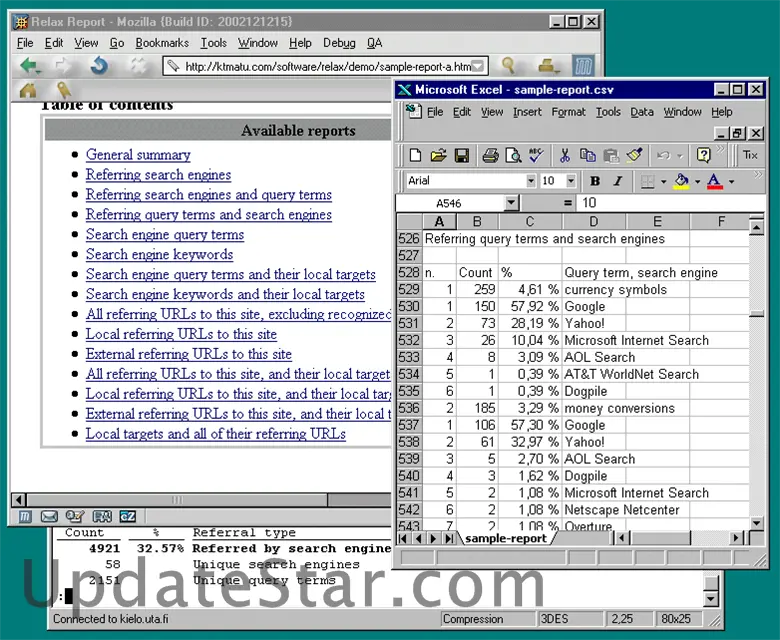Screen dimensions: 780x640
Task: Open Address Book icon in Mozilla status bar
Action: coord(101,516)
